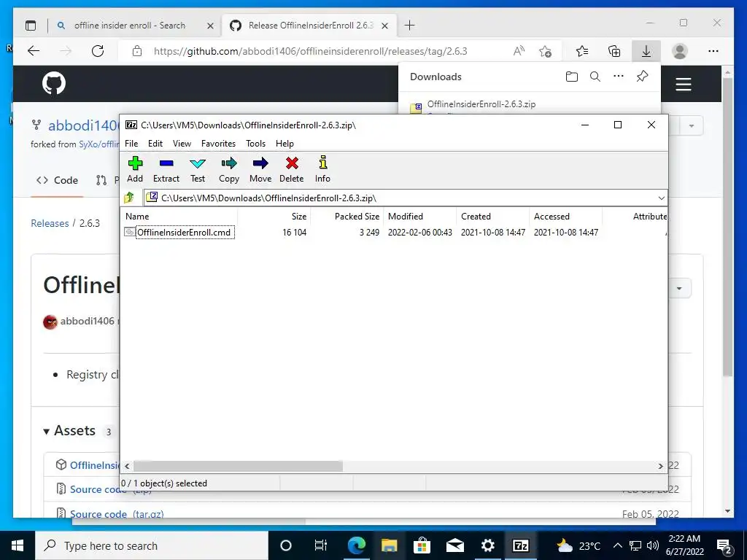Show hidden system tray icons
The height and width of the screenshot is (560, 747).
(617, 545)
